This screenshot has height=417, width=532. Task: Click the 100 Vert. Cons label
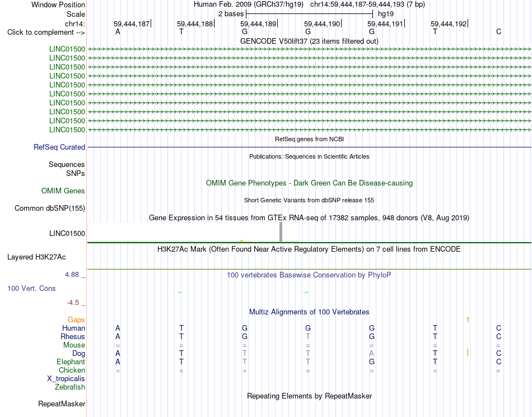click(x=31, y=288)
